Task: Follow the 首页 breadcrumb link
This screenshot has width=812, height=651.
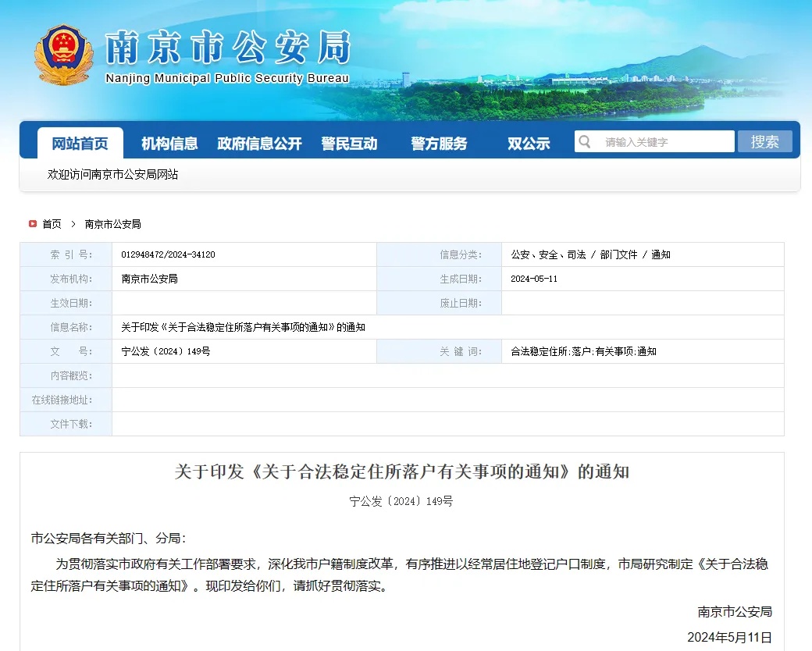Action: point(51,224)
